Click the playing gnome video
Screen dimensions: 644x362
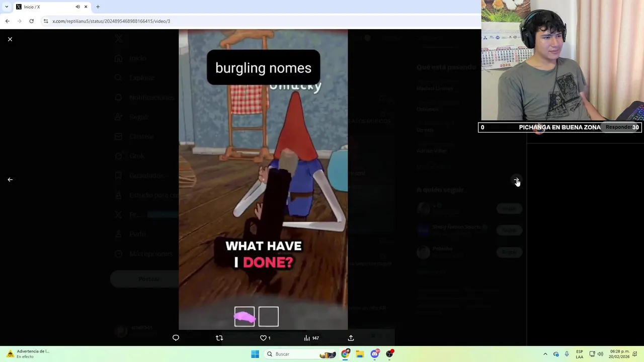[x=263, y=179]
